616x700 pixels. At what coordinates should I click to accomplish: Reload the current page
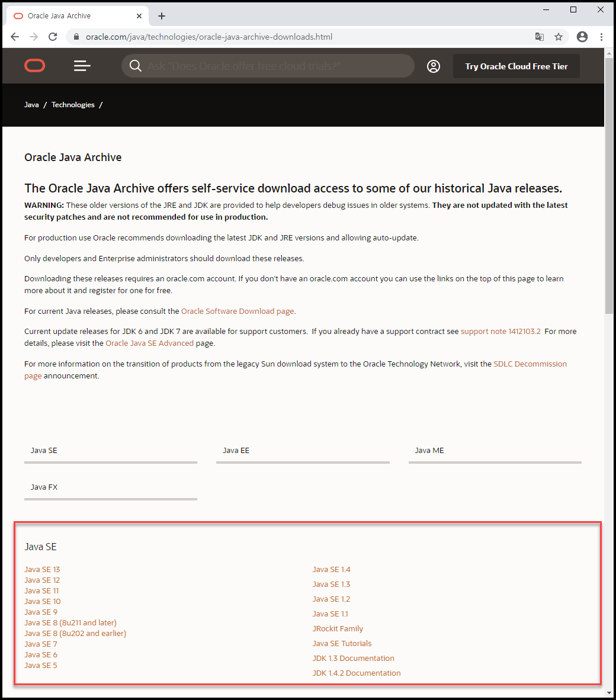pos(53,37)
